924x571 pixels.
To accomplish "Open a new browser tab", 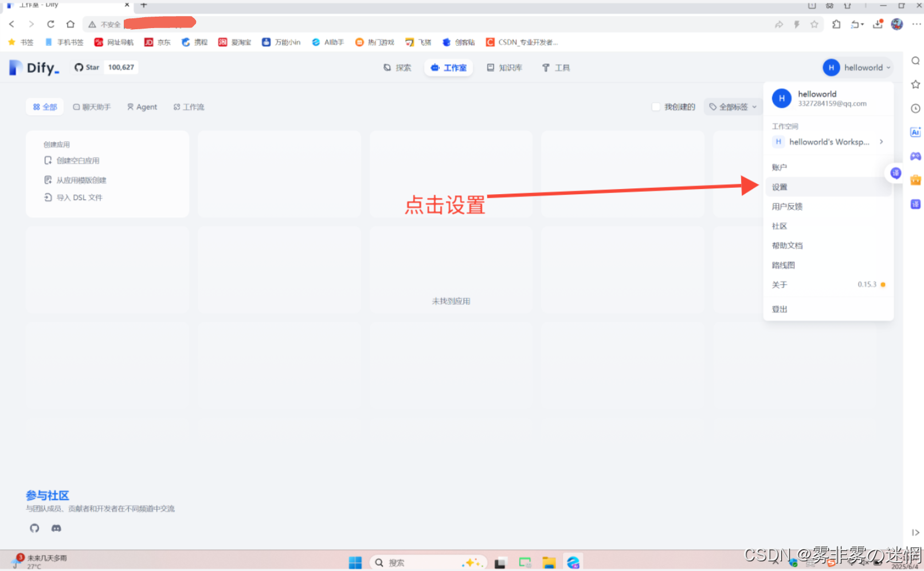I will (144, 5).
